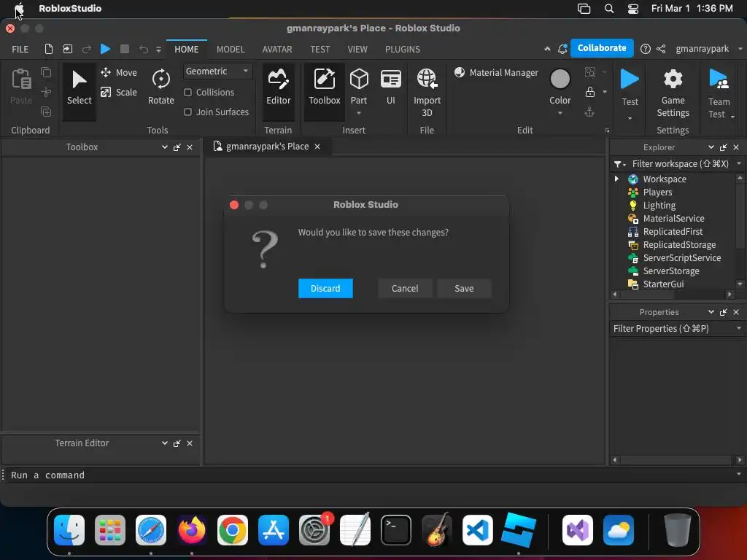Click the blue play icon in quick access bar
The image size is (747, 560).
(x=105, y=49)
